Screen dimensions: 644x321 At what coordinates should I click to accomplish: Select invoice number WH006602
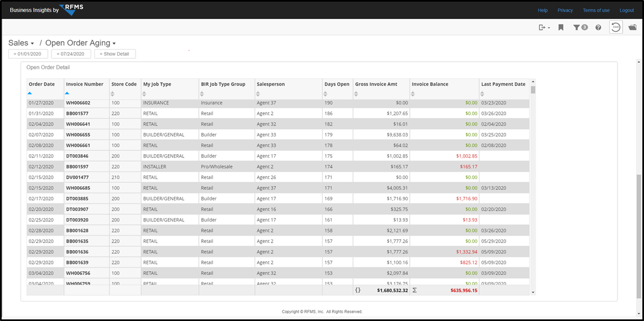(x=78, y=103)
